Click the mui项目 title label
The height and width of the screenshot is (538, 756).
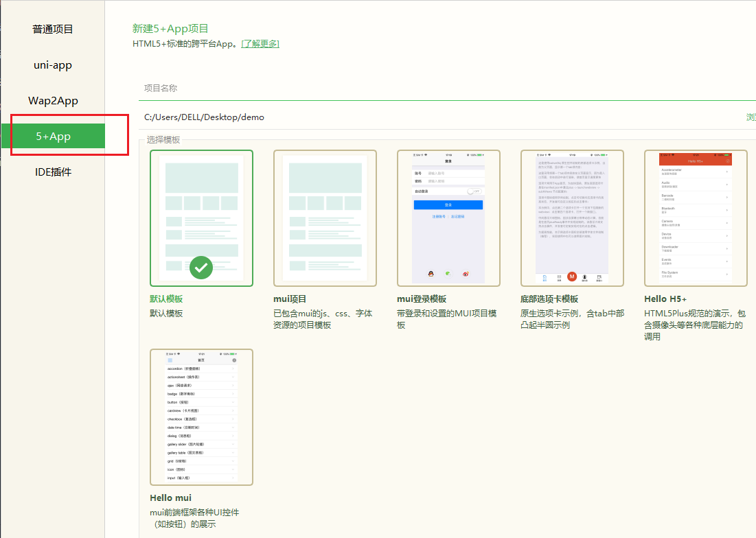[290, 299]
